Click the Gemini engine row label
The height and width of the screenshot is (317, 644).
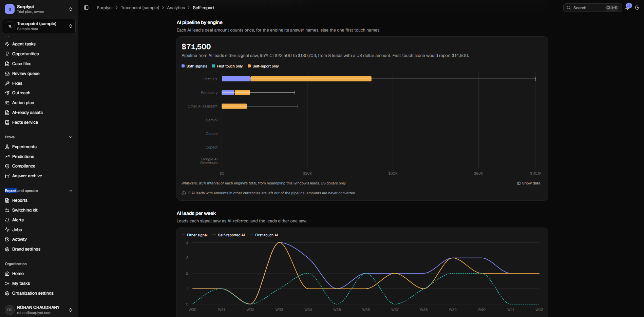[211, 120]
